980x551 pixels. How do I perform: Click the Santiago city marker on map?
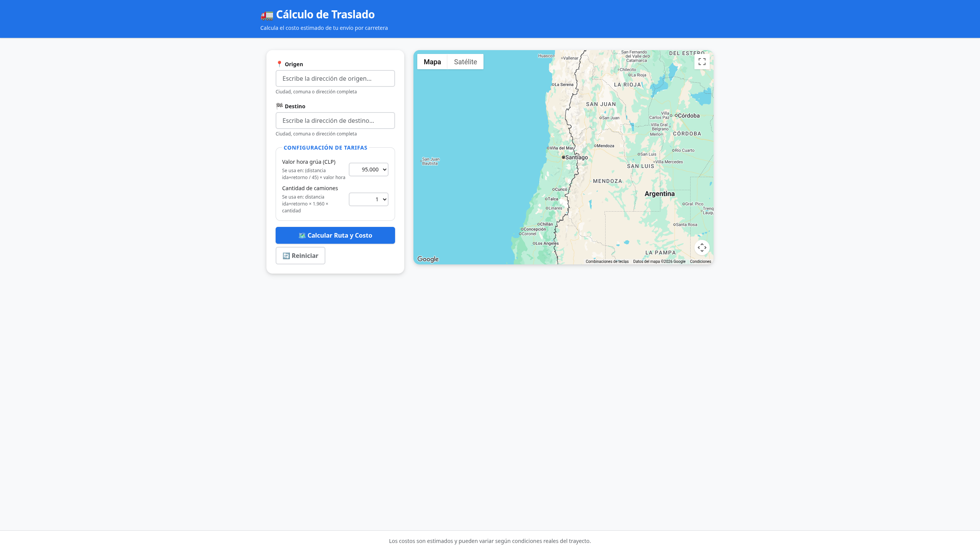click(x=563, y=157)
